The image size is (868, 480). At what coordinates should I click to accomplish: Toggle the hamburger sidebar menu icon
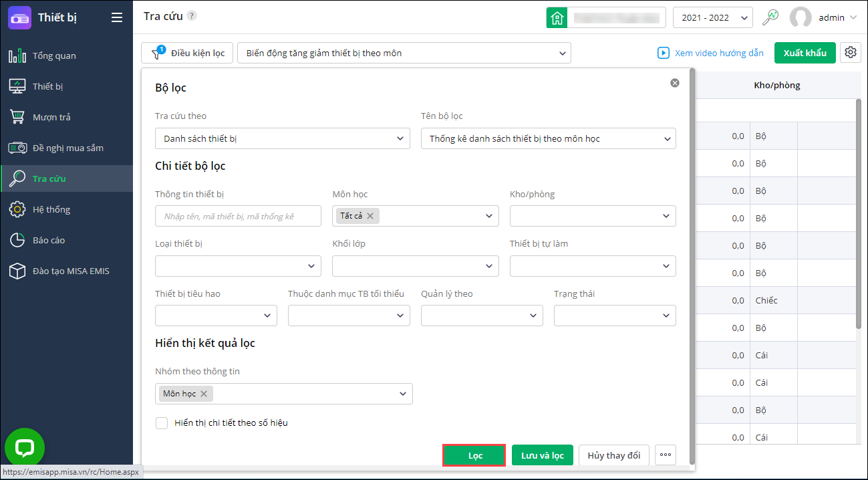[117, 17]
